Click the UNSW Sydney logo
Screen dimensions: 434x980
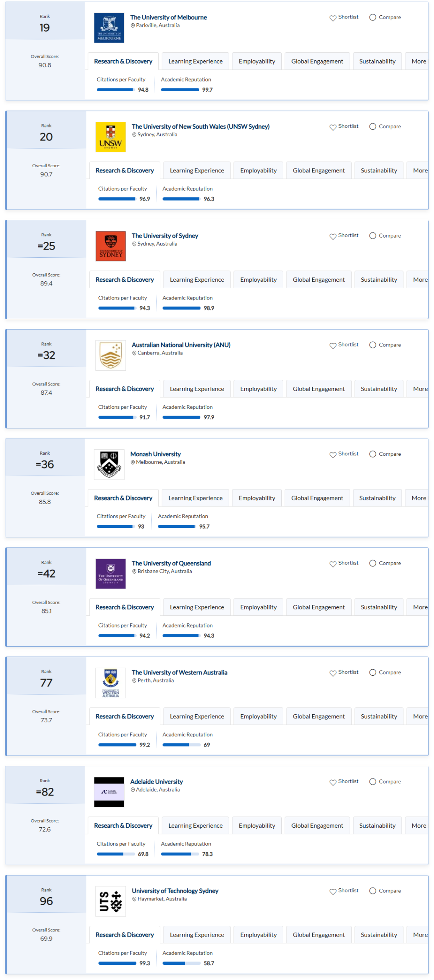[111, 137]
